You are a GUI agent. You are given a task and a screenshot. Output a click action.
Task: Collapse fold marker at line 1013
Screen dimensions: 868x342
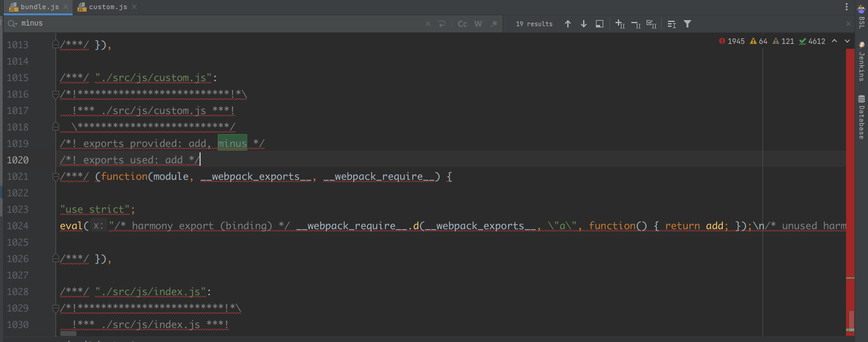[56, 45]
